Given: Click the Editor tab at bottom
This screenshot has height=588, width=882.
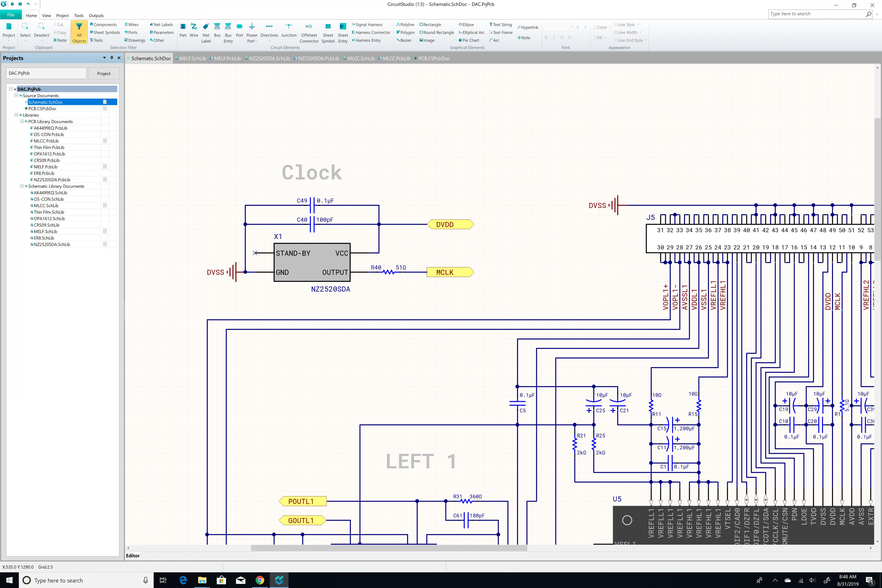Looking at the screenshot, I should click(x=133, y=556).
